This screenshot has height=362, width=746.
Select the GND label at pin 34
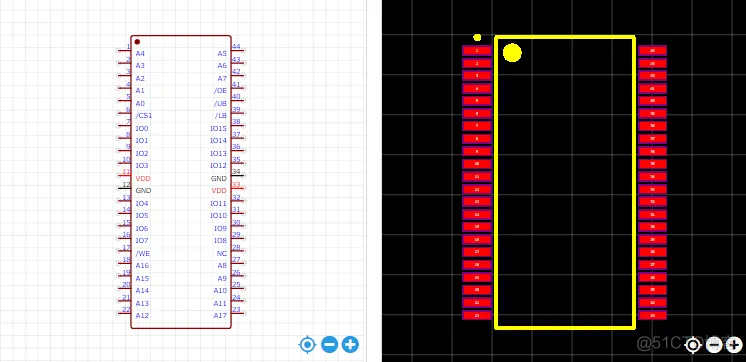pos(219,178)
